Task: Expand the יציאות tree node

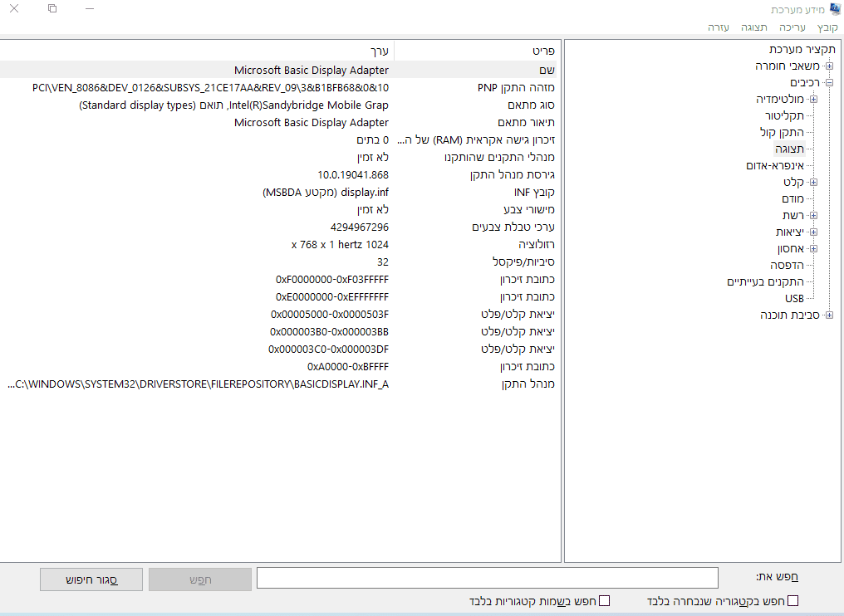Action: coord(814,232)
